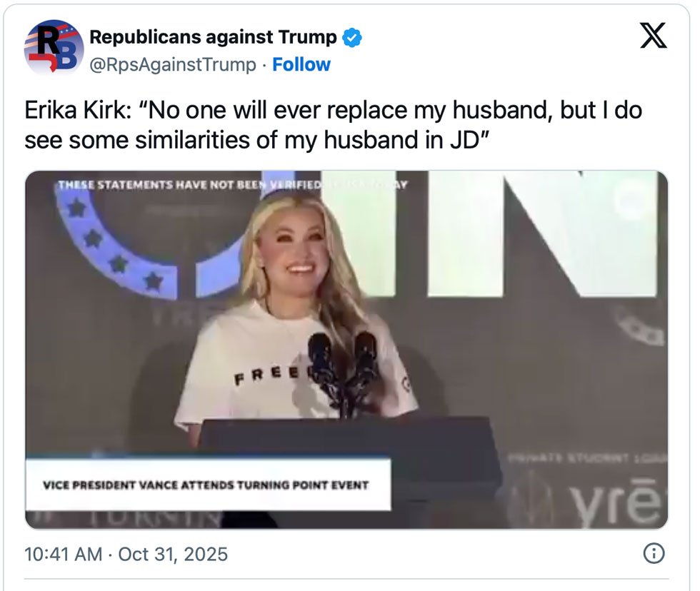Open the "10:41 AM" time link

tap(63, 554)
